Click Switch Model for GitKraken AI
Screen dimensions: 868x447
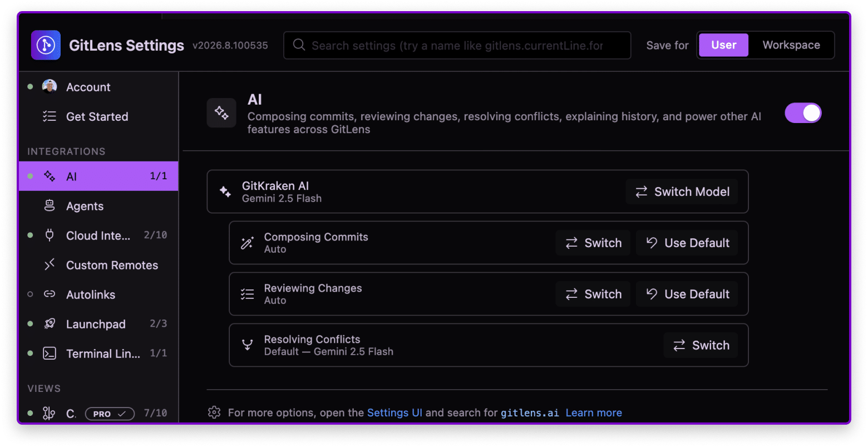click(682, 191)
